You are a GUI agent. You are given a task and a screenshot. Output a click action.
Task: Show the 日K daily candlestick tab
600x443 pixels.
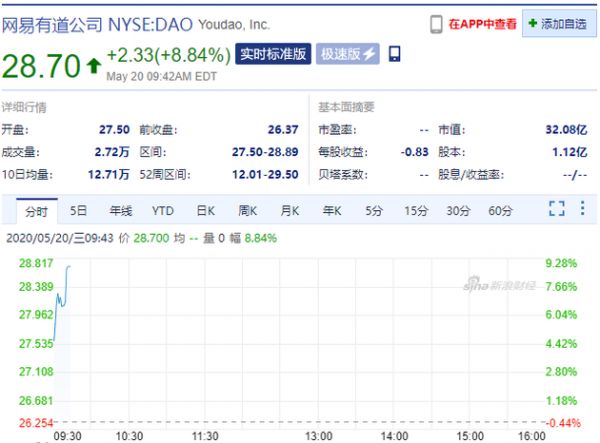205,210
